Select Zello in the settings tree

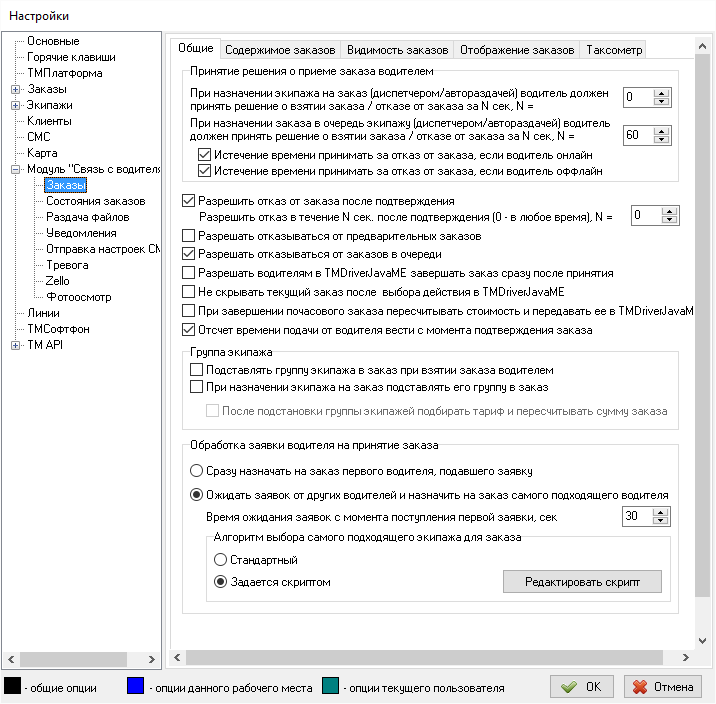click(x=58, y=281)
